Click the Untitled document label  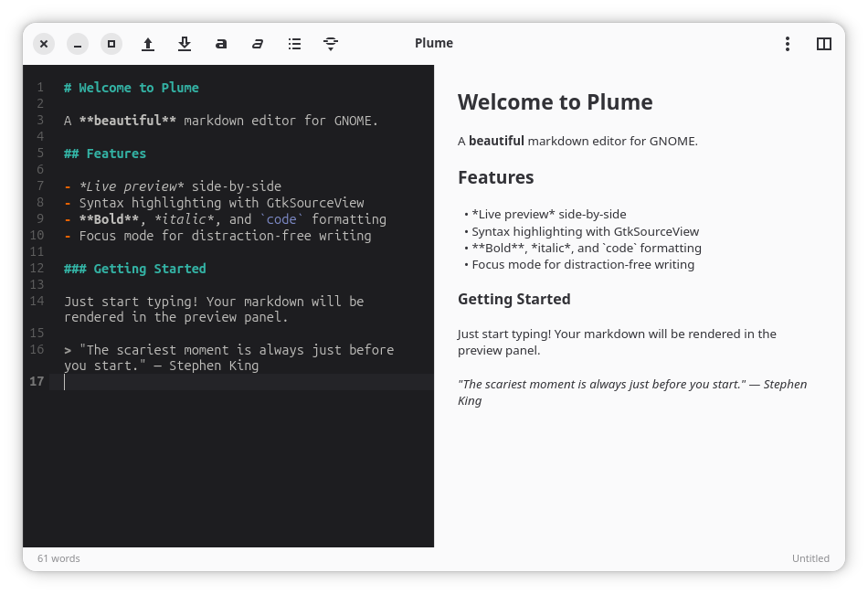810,558
